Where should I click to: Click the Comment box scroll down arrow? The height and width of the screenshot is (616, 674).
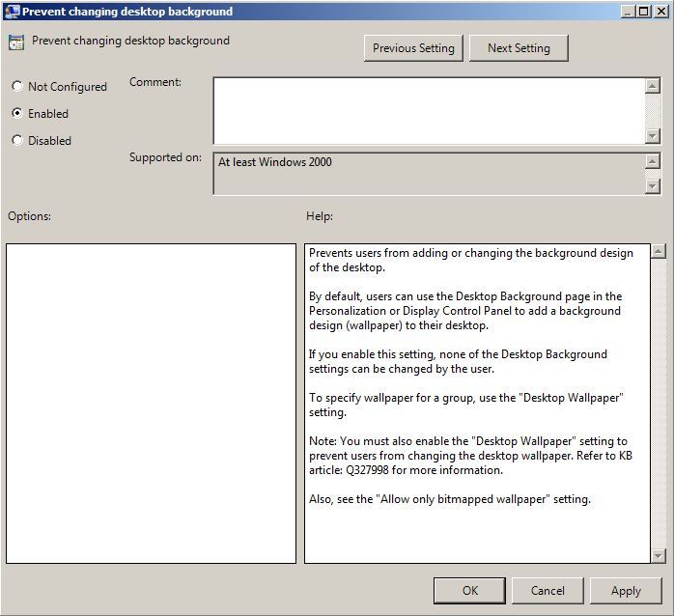coord(653,136)
